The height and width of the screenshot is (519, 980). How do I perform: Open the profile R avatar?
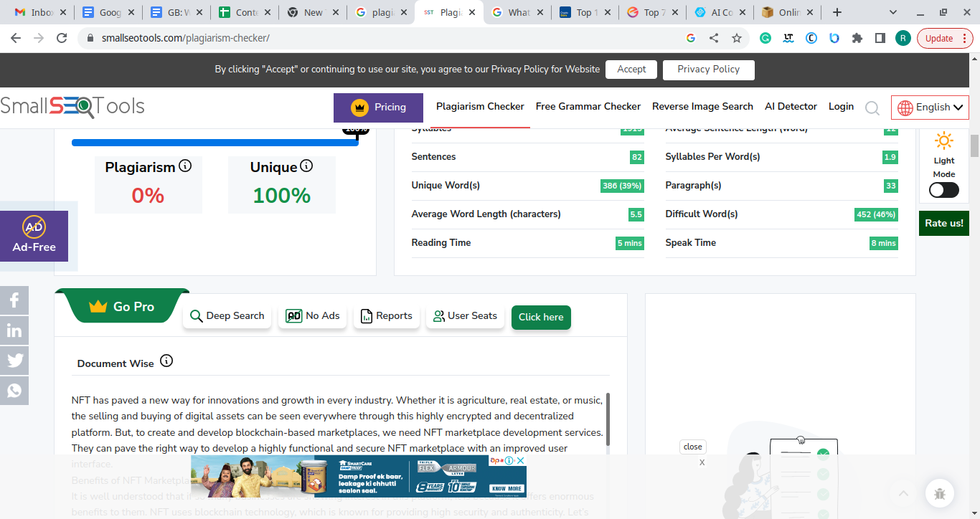tap(903, 39)
